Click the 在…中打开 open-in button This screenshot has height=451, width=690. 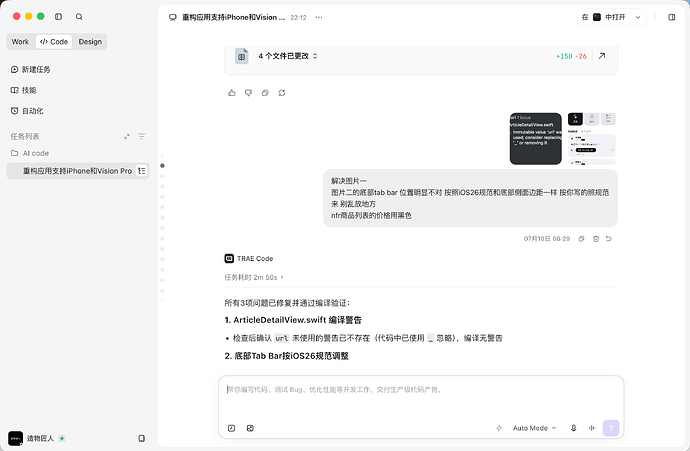pyautogui.click(x=604, y=18)
